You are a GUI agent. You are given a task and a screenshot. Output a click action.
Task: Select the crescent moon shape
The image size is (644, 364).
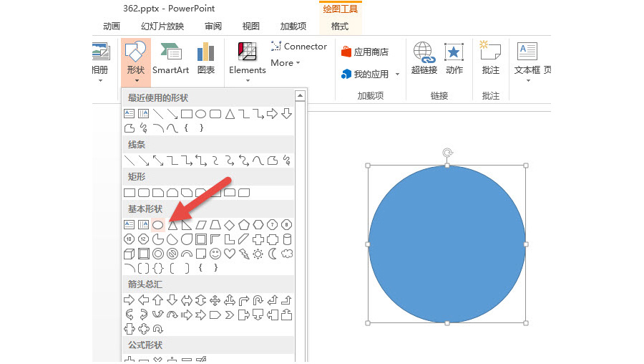click(x=273, y=254)
